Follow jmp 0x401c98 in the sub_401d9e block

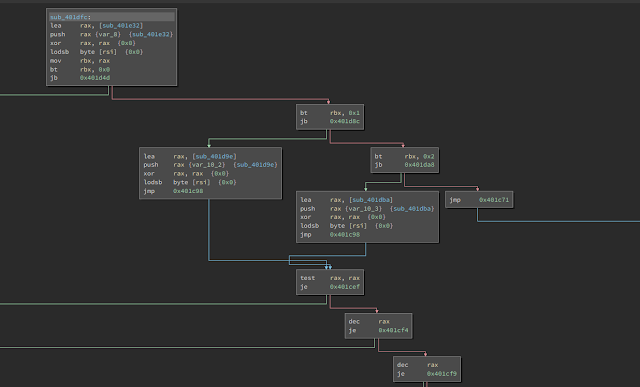click(188, 191)
